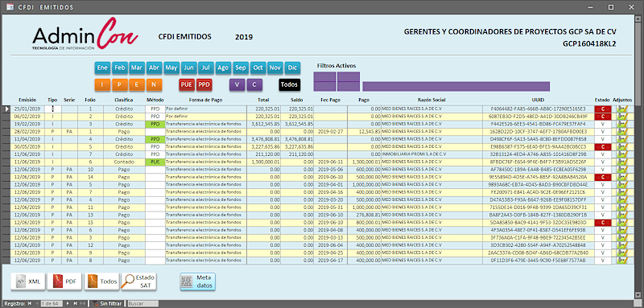Viewport: 644px width, 308px height.
Task: Click the orange N type button
Action: (x=154, y=84)
